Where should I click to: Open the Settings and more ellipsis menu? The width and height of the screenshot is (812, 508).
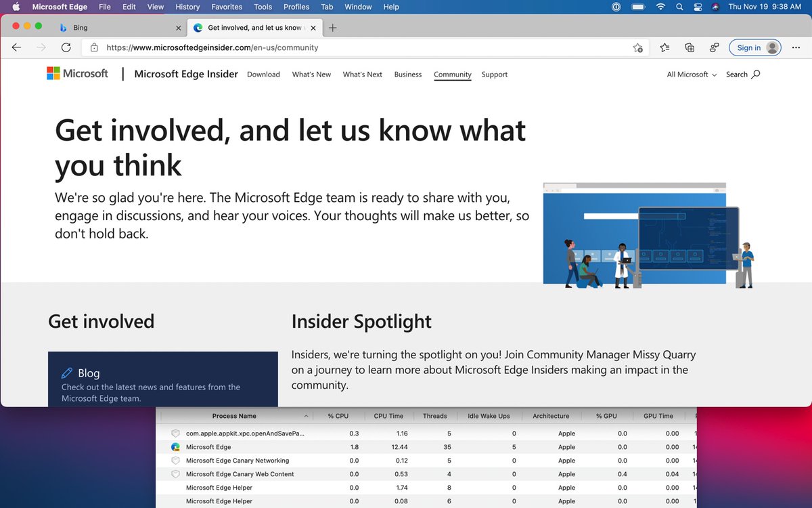click(796, 47)
